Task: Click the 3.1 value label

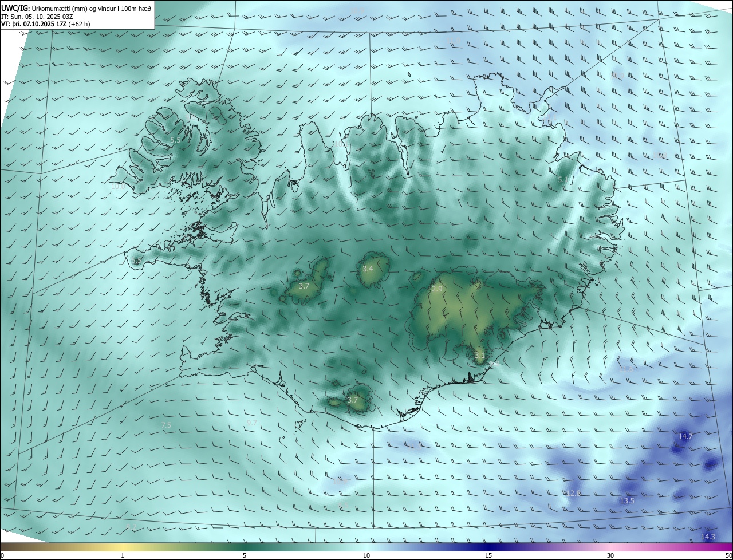Action: pos(480,355)
